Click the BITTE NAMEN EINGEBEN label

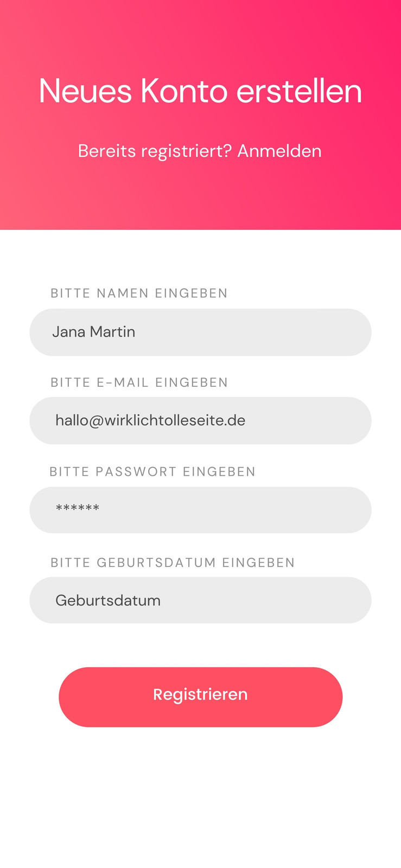[x=139, y=293]
